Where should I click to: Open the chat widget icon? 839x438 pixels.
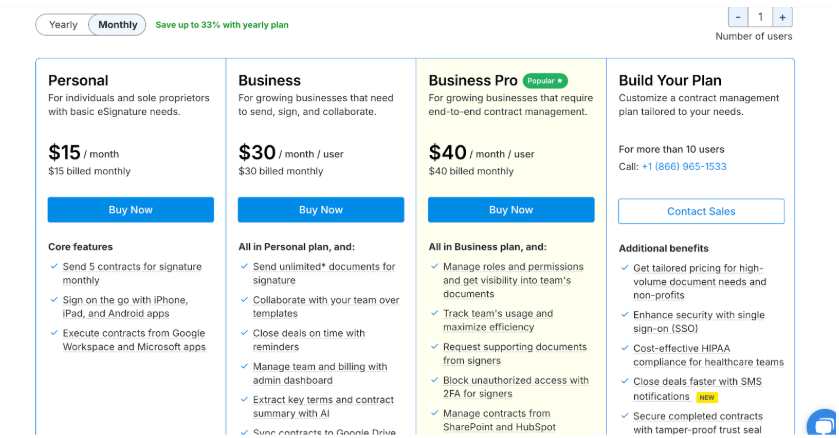[825, 424]
